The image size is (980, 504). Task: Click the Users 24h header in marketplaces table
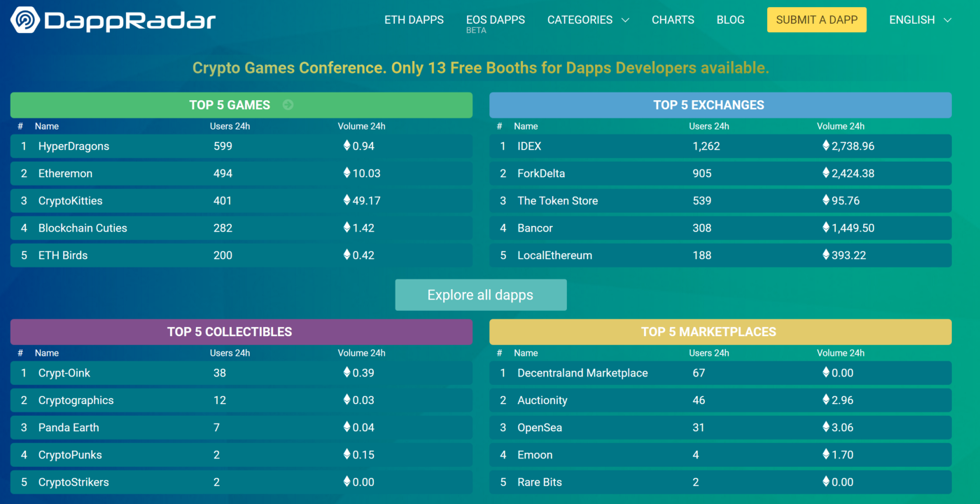point(709,353)
